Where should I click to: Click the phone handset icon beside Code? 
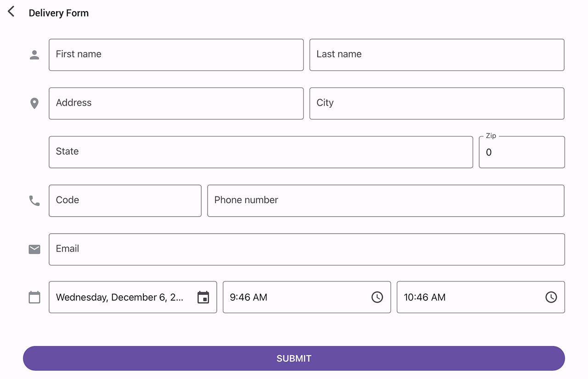(x=34, y=201)
